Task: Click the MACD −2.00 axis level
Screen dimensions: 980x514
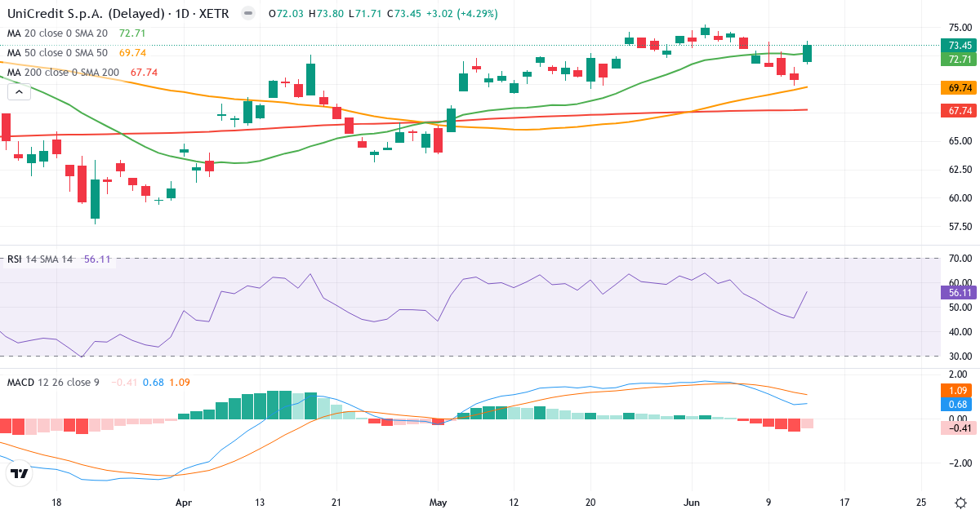Action: point(960,463)
